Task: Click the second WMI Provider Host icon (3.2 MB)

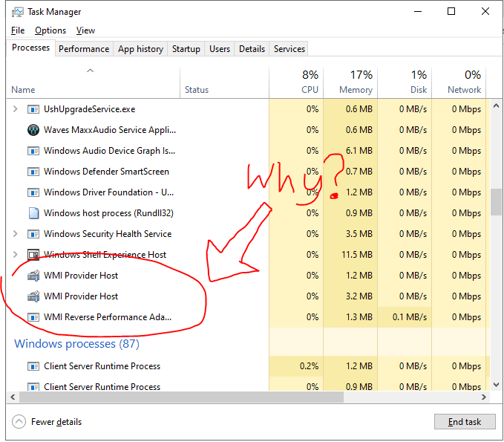Action: pyautogui.click(x=33, y=296)
